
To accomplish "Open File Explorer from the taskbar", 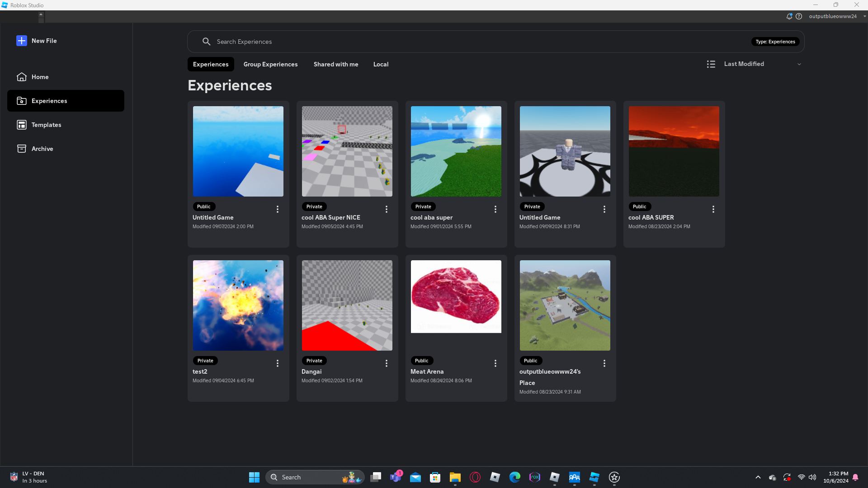I will (455, 477).
